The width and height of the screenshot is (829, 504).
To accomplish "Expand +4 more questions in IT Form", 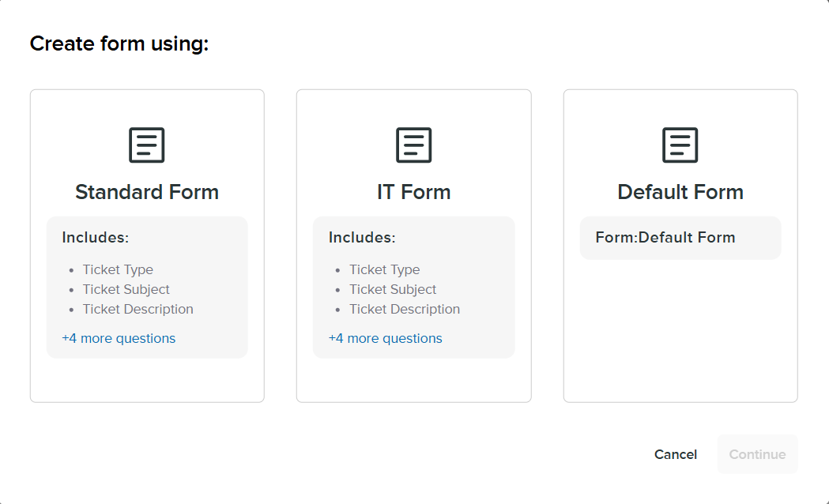I will point(386,338).
